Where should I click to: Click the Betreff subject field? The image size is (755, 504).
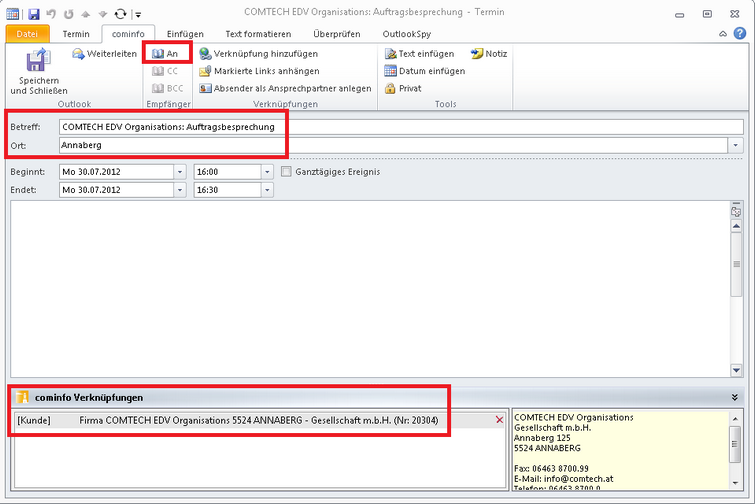tap(400, 127)
